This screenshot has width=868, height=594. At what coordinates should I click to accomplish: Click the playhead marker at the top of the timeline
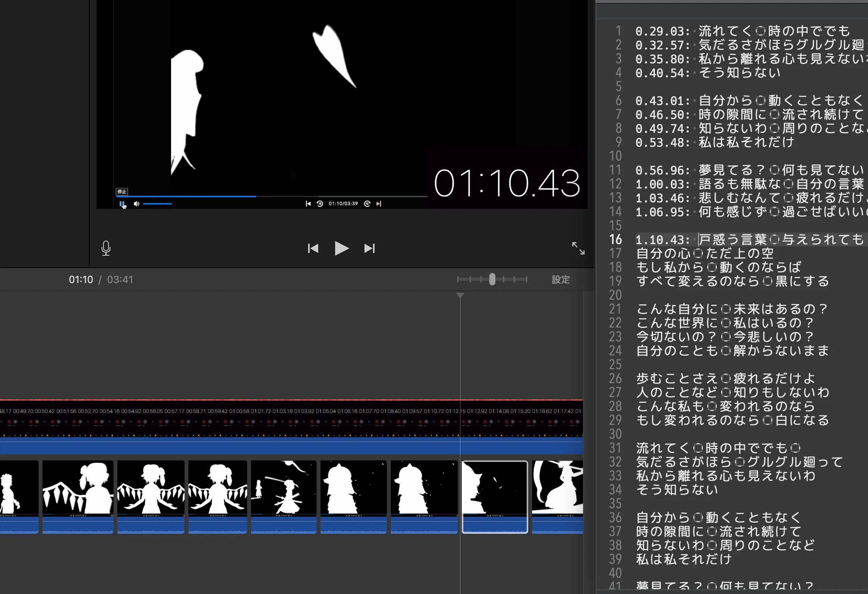(460, 295)
